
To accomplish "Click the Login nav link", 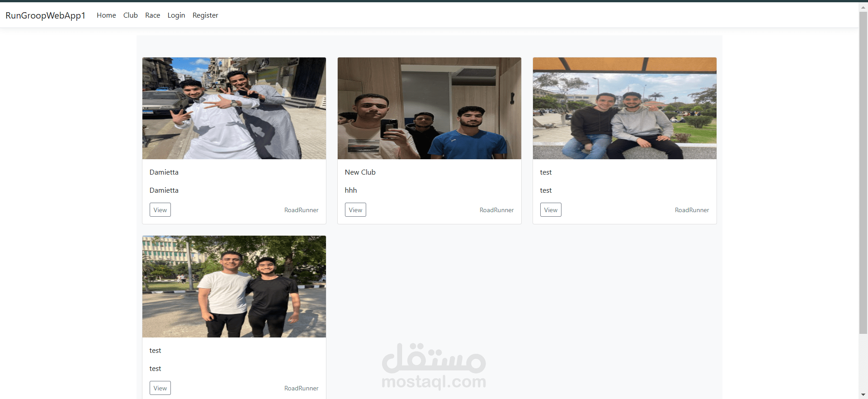I will click(176, 15).
